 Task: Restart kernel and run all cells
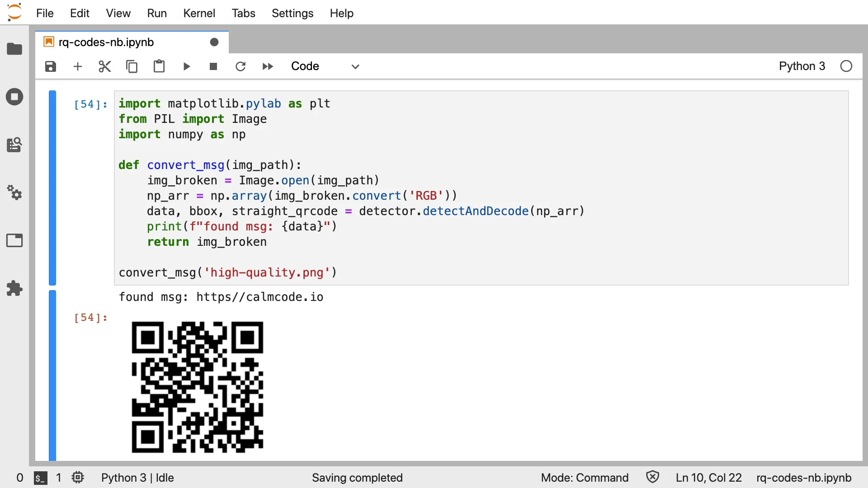(268, 66)
